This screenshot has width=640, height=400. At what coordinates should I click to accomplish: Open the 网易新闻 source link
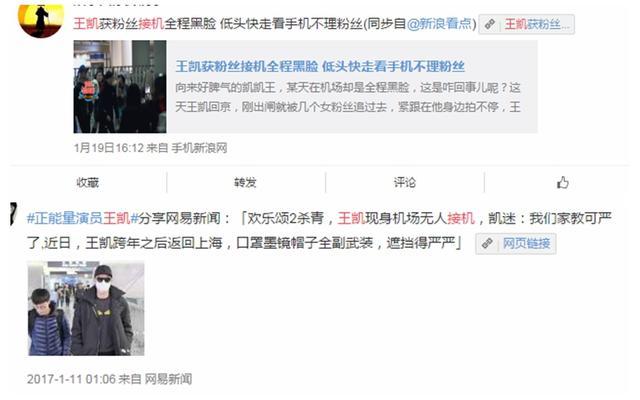pos(168,379)
